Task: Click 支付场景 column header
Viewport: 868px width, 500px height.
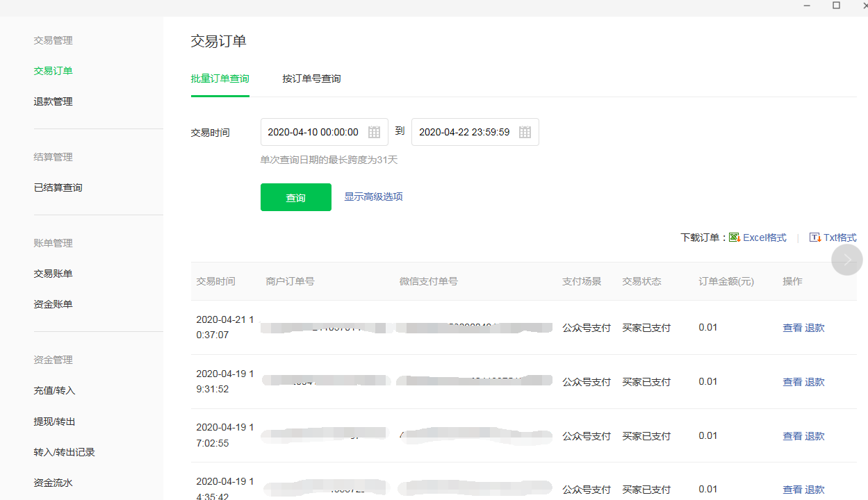Action: (582, 281)
